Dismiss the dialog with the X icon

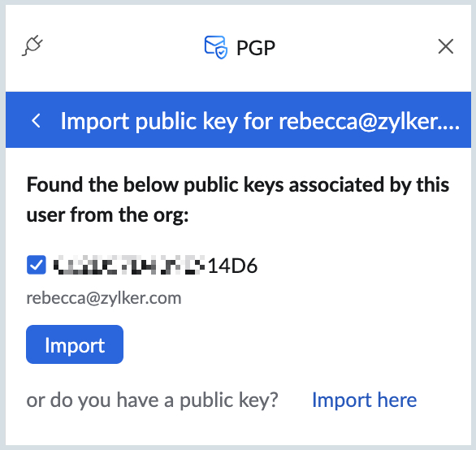click(x=446, y=46)
